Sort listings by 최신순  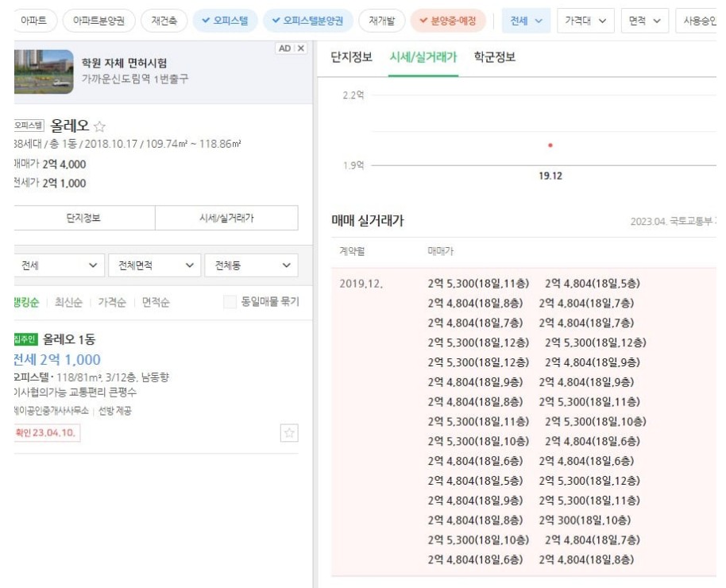point(69,303)
